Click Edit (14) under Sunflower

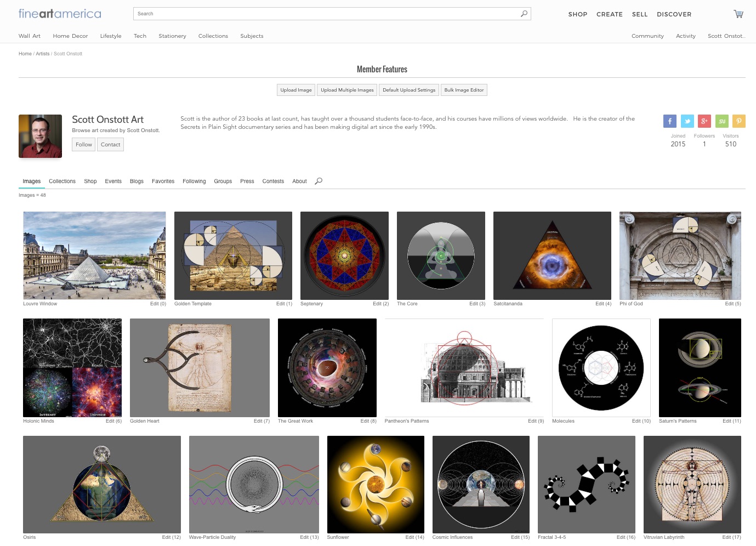[414, 537]
